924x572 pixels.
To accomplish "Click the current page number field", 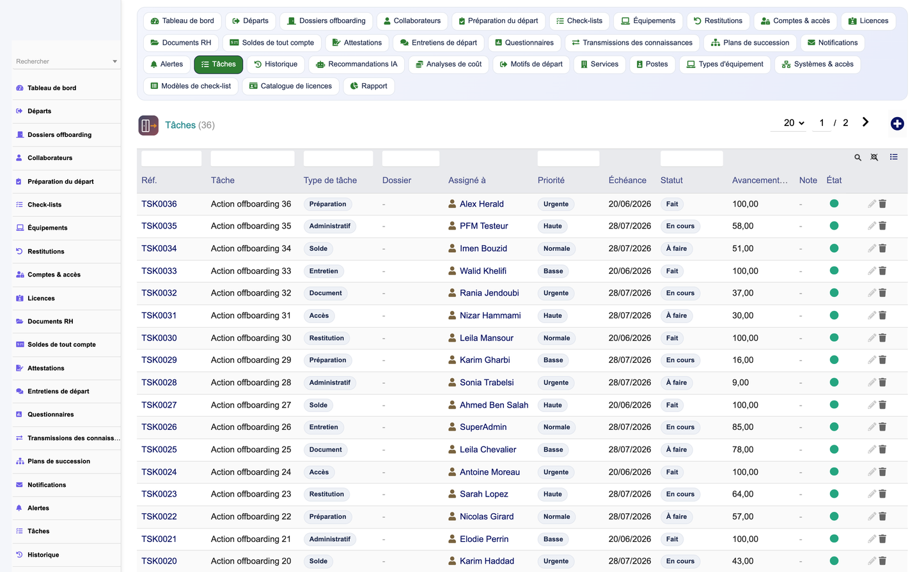I will click(822, 123).
